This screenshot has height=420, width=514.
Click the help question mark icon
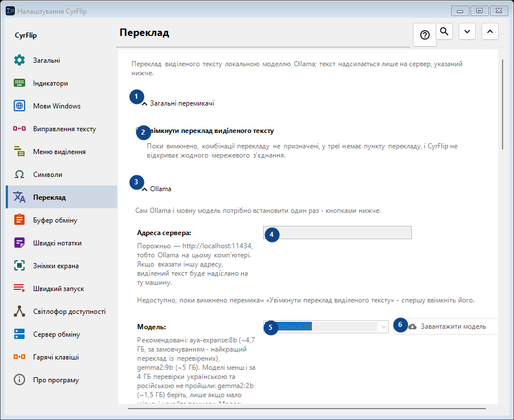click(x=425, y=35)
